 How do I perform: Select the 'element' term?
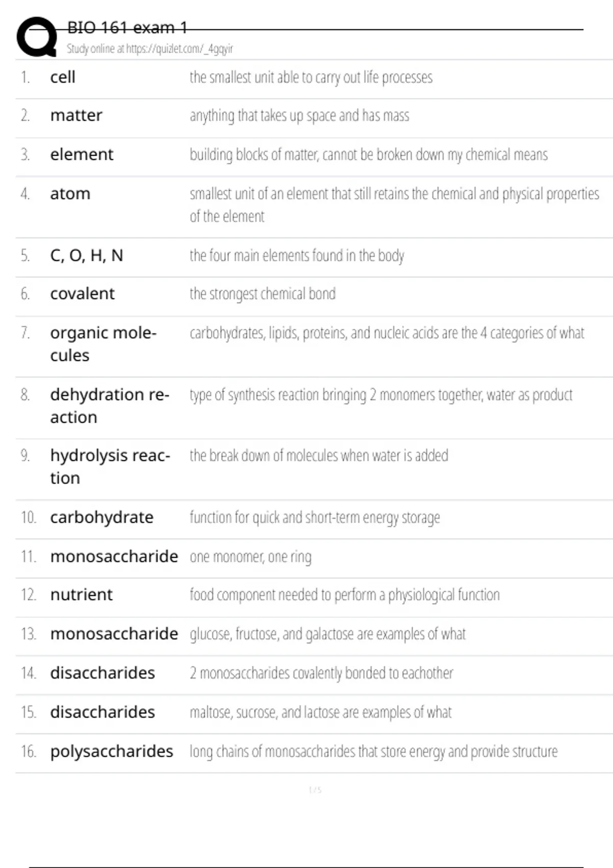click(x=82, y=154)
